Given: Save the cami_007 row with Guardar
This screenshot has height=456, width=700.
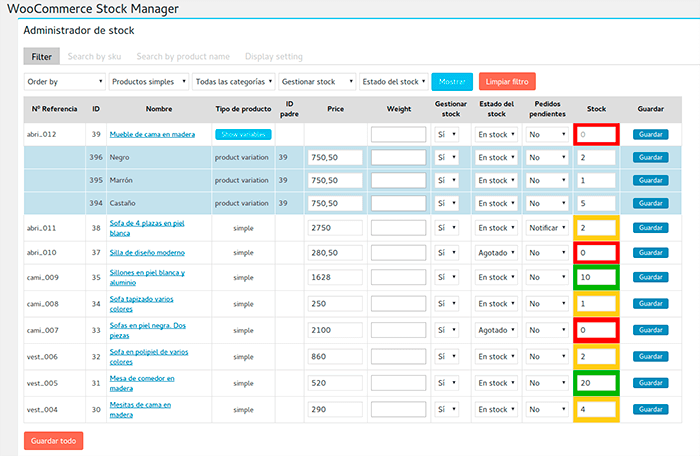Looking at the screenshot, I should [x=650, y=330].
